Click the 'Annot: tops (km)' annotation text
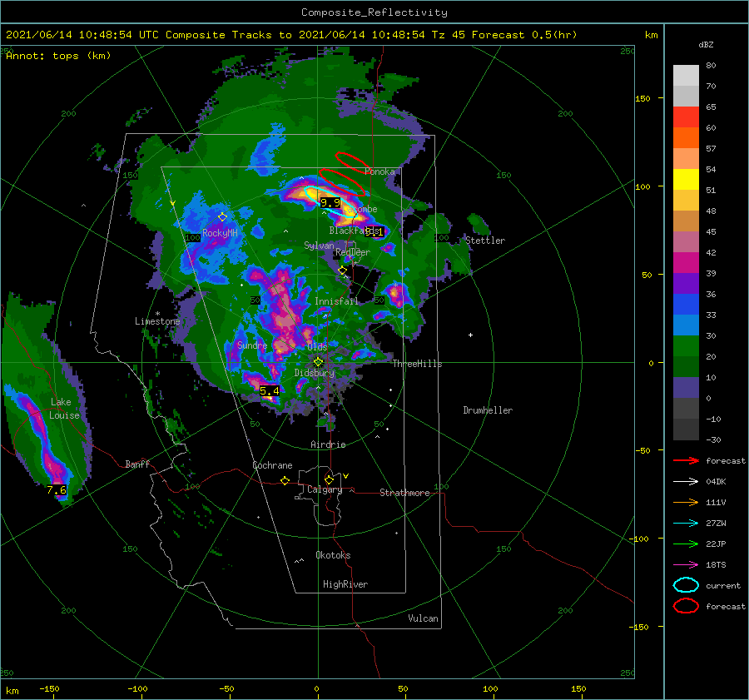 (58, 56)
